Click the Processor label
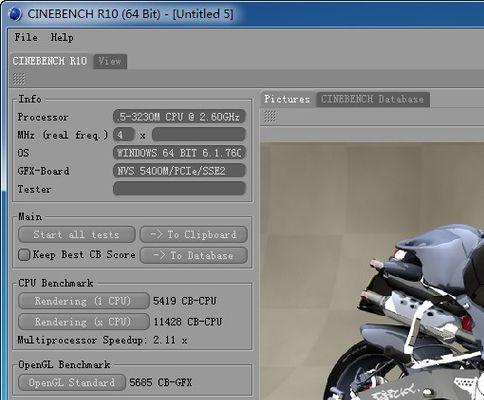Viewport: 484px width, 400px height. [x=43, y=117]
